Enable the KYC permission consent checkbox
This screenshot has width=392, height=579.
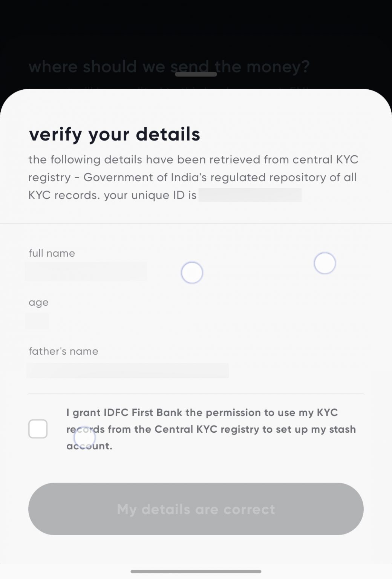[38, 429]
